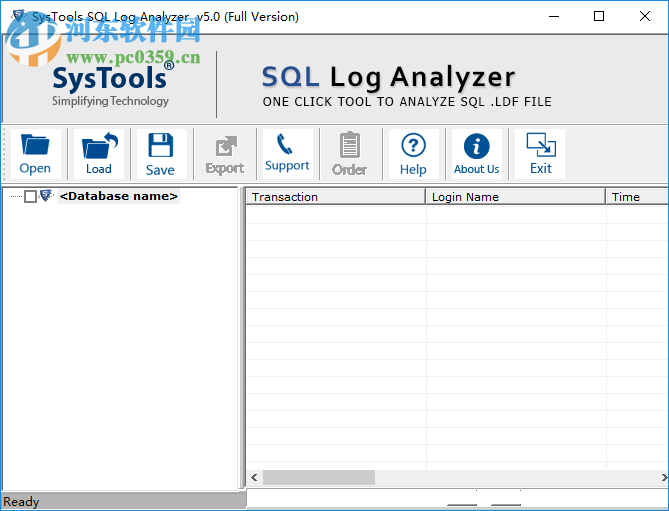
Task: Click the Save floppy disk icon
Action: coord(160,154)
